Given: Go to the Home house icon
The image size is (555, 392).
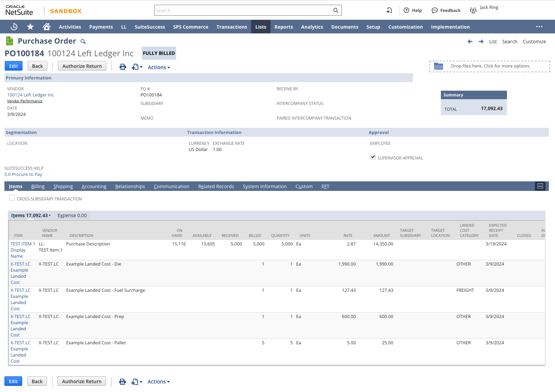Looking at the screenshot, I should coord(47,27).
